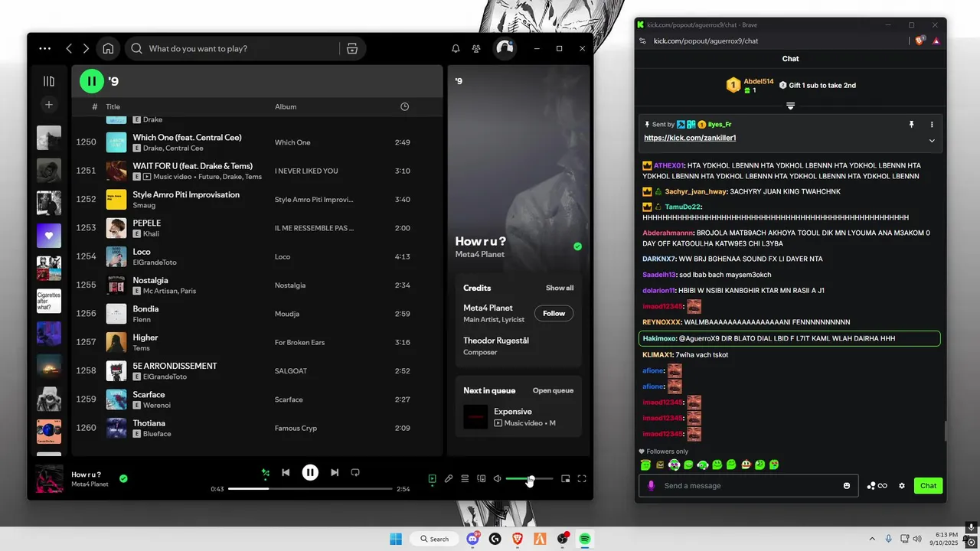Go forward in Spotify navigation
This screenshot has height=551, width=980.
pos(86,48)
